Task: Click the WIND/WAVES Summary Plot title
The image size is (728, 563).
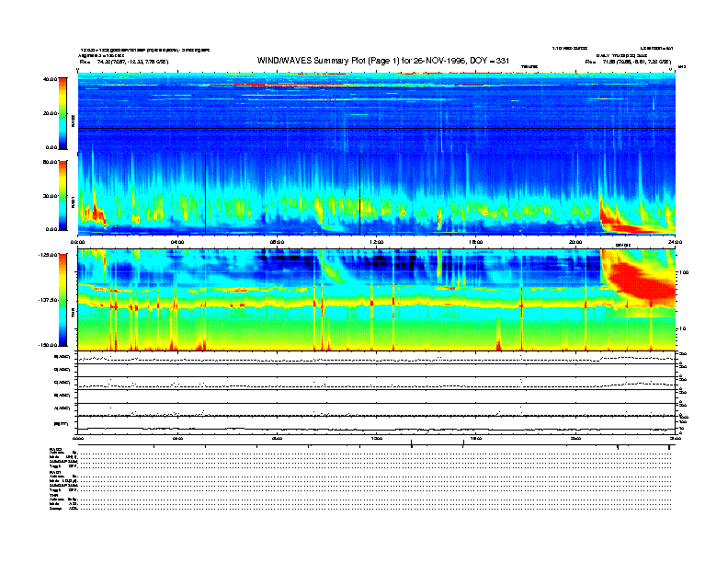Action: tap(383, 61)
